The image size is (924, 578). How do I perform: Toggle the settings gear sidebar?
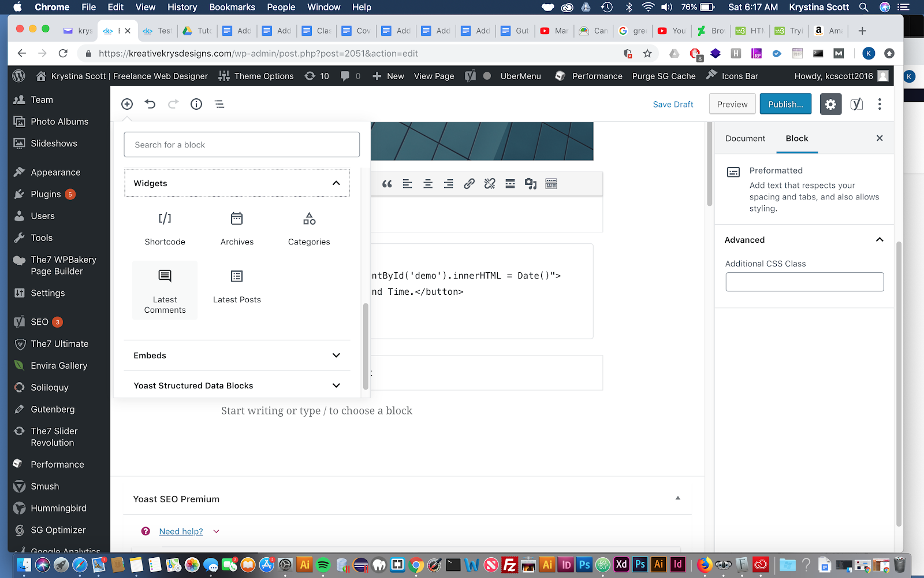[x=830, y=104]
